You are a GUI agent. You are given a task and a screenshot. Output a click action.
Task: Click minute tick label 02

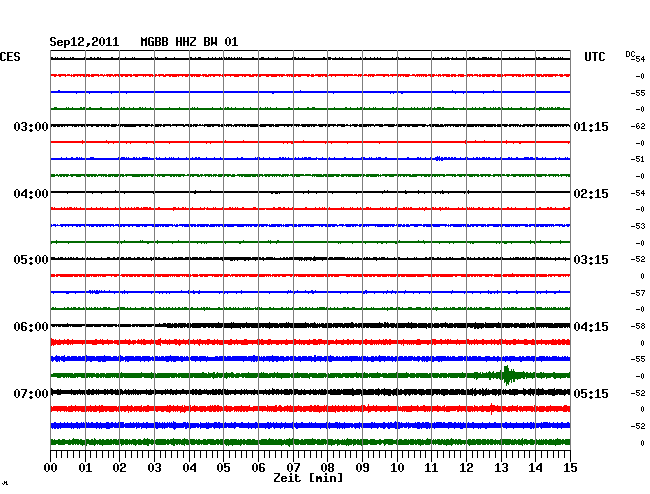tap(119, 468)
